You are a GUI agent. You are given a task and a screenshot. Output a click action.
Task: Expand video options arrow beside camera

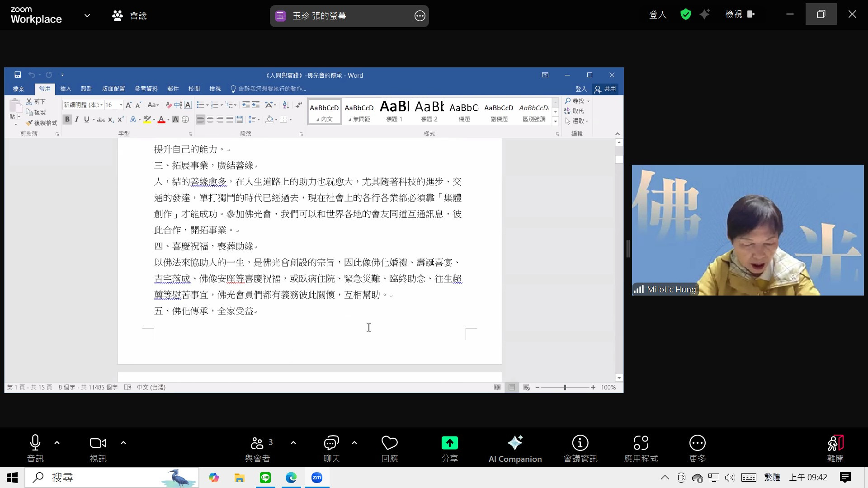point(123,443)
